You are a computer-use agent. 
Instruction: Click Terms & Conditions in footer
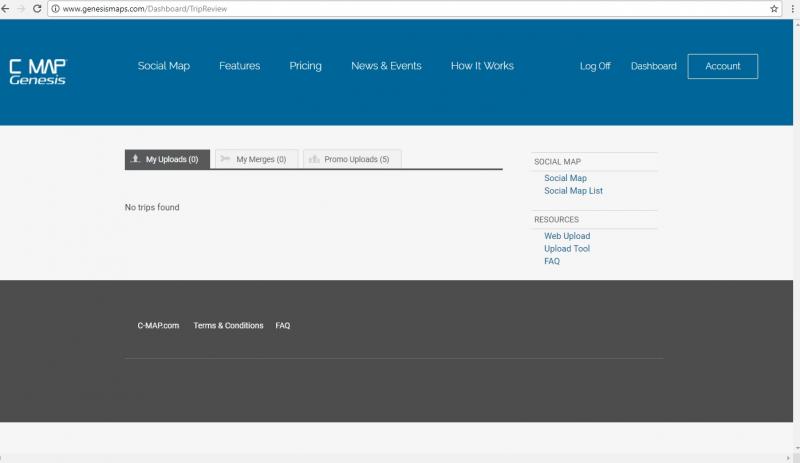tap(228, 325)
